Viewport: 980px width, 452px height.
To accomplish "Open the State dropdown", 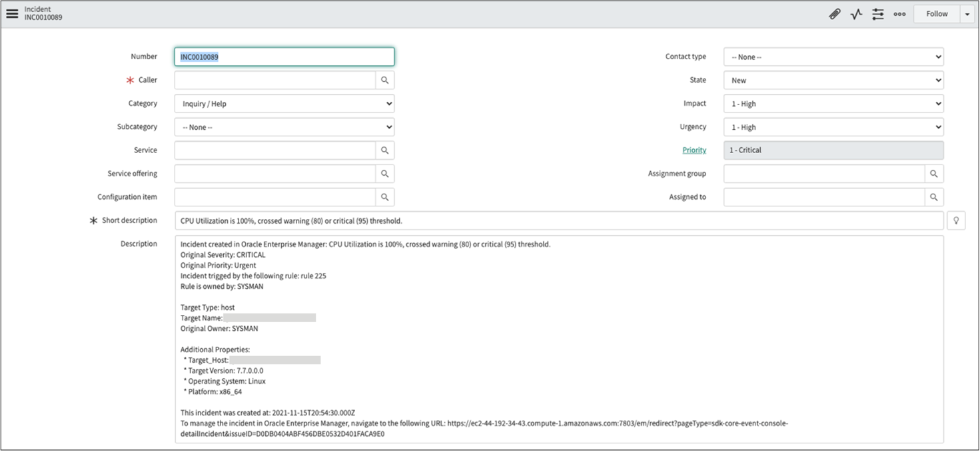I will 833,81.
